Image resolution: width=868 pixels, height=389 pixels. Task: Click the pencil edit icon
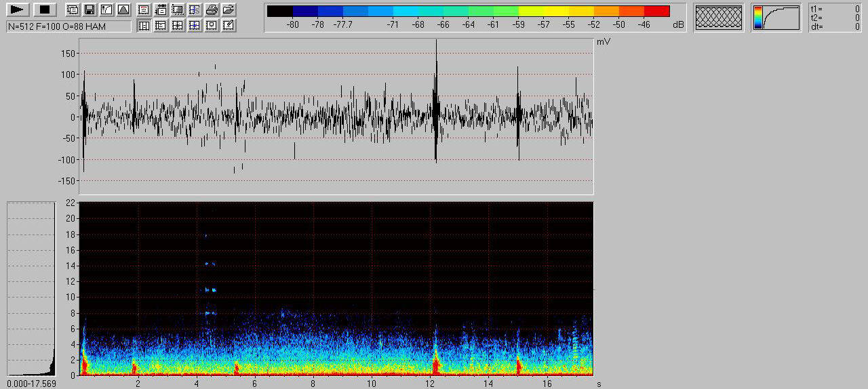click(229, 26)
